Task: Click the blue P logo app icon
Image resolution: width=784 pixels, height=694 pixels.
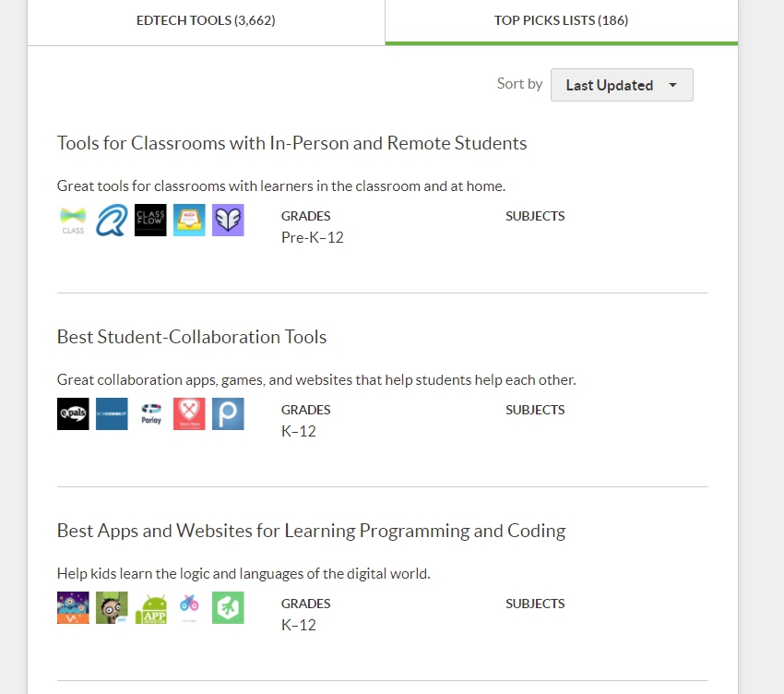Action: pyautogui.click(x=228, y=414)
